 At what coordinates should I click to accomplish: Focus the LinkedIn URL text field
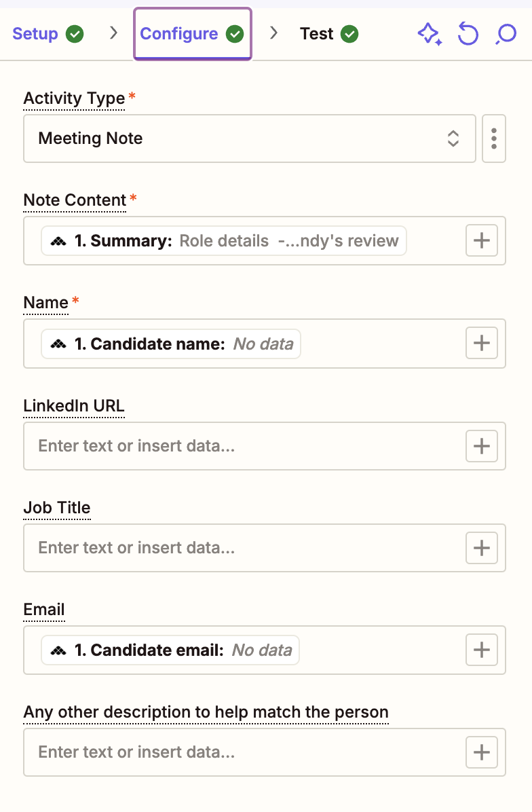(243, 446)
